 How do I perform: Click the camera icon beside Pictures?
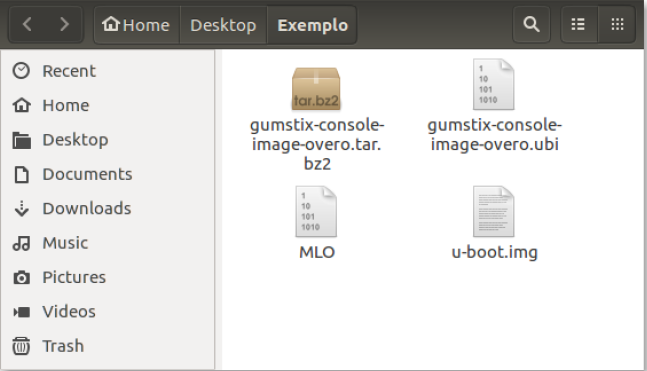pyautogui.click(x=21, y=277)
